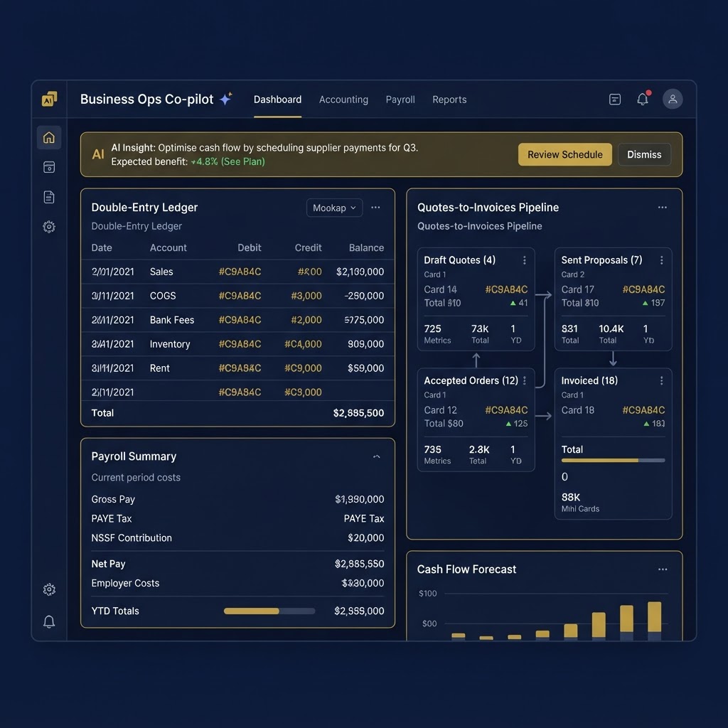Open the Draft Quotes card kebab menu
This screenshot has width=728, height=728.
(x=525, y=260)
